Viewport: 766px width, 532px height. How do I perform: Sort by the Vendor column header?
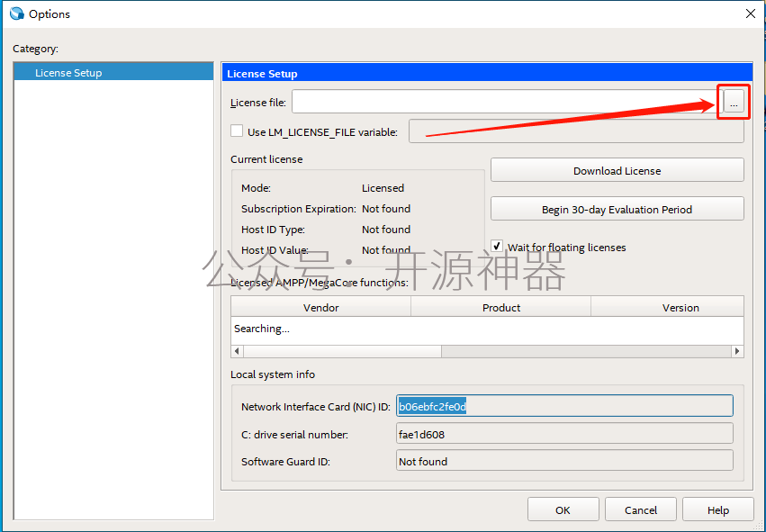click(320, 307)
